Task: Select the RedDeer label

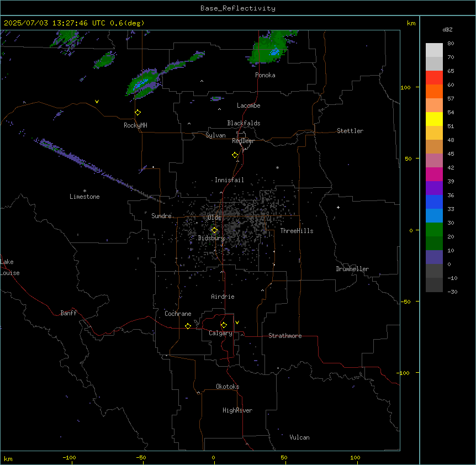Action: (243, 141)
